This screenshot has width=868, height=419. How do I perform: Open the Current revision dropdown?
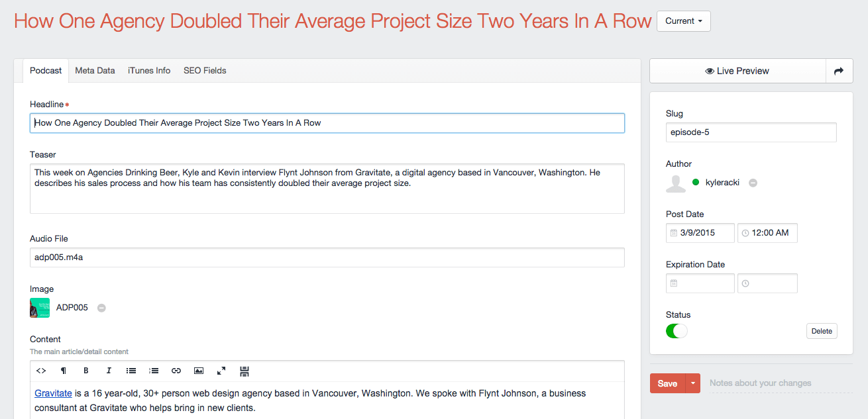683,21
